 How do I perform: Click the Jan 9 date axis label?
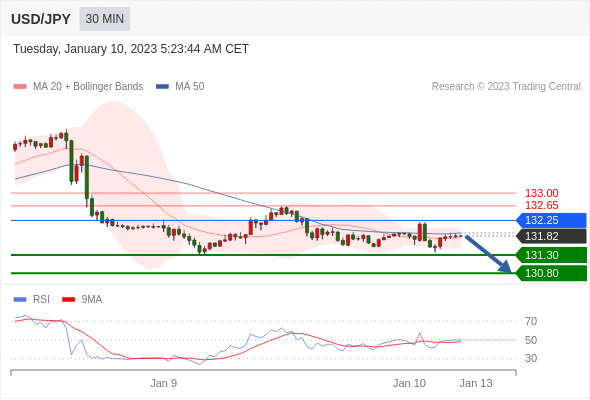(x=163, y=383)
